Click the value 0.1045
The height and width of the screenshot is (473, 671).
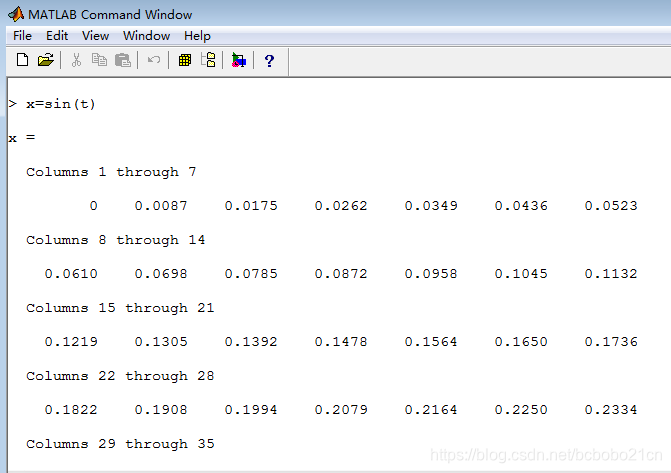coord(521,274)
